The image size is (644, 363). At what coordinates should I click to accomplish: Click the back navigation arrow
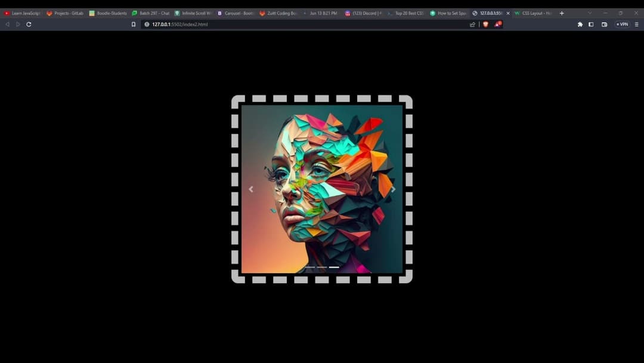[7, 24]
